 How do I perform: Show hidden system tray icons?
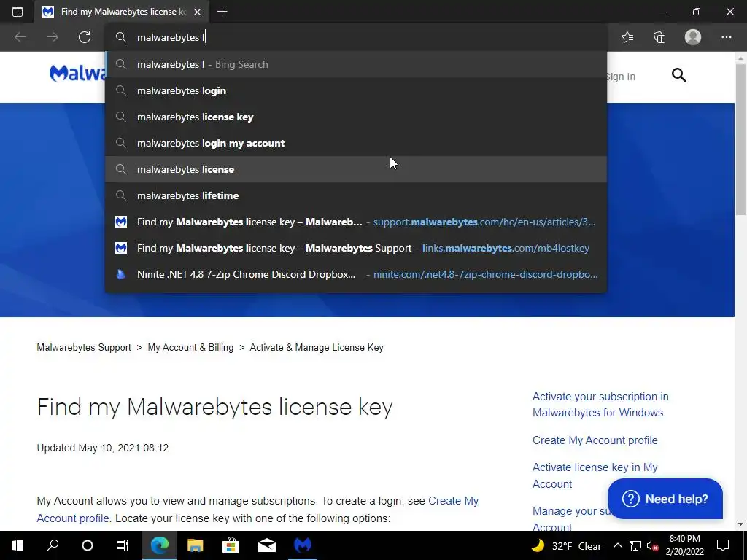[617, 545]
